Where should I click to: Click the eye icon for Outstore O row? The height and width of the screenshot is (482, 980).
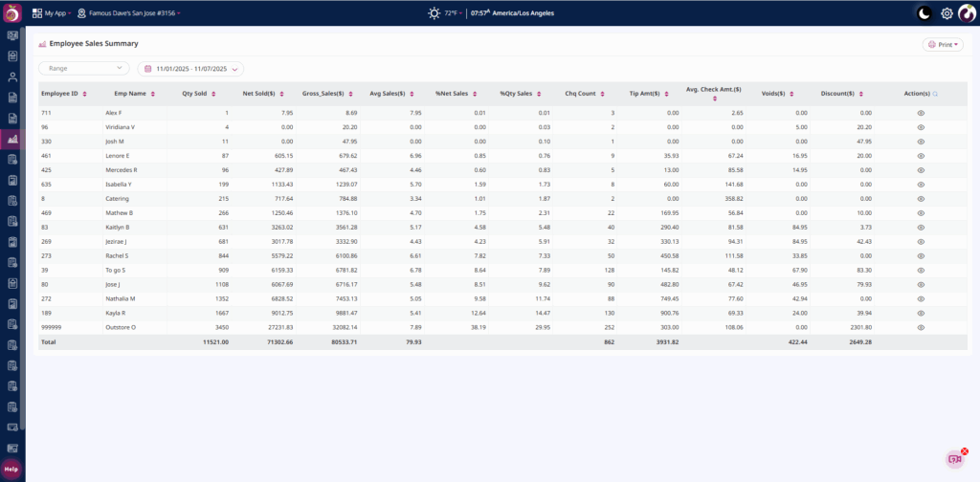pos(921,327)
